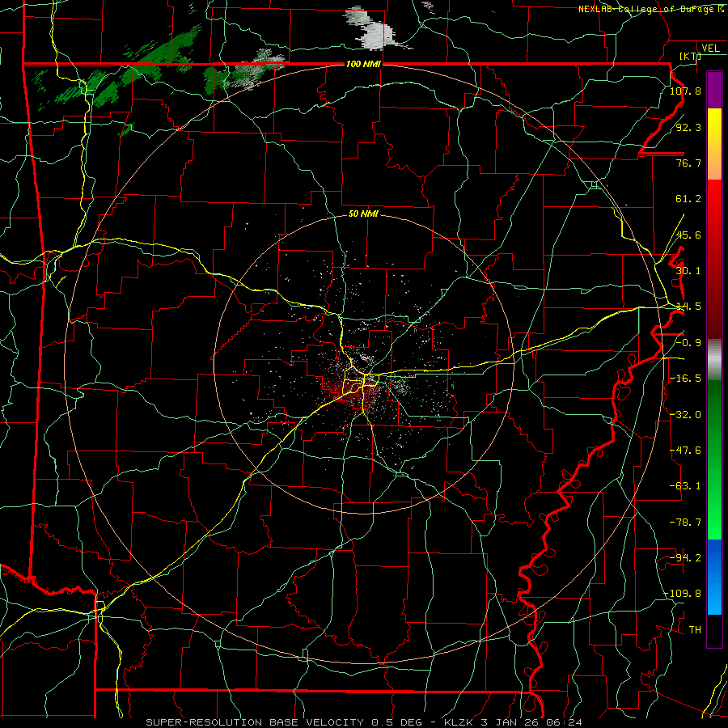Pick the yellow-orange segment of the color bar
Viewport: 728px width, 728px height.
click(714, 144)
